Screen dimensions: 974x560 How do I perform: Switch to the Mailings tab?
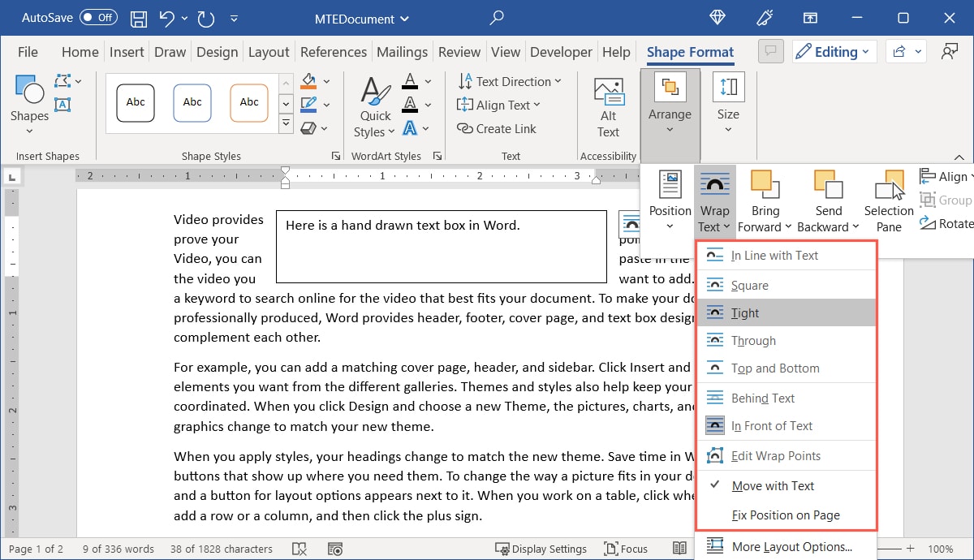coord(402,51)
